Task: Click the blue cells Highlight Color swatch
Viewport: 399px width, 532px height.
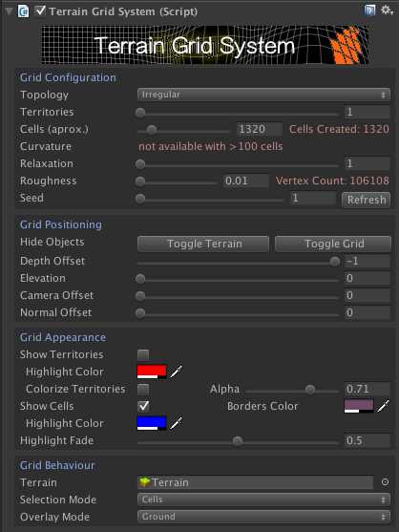Action: pos(152,423)
